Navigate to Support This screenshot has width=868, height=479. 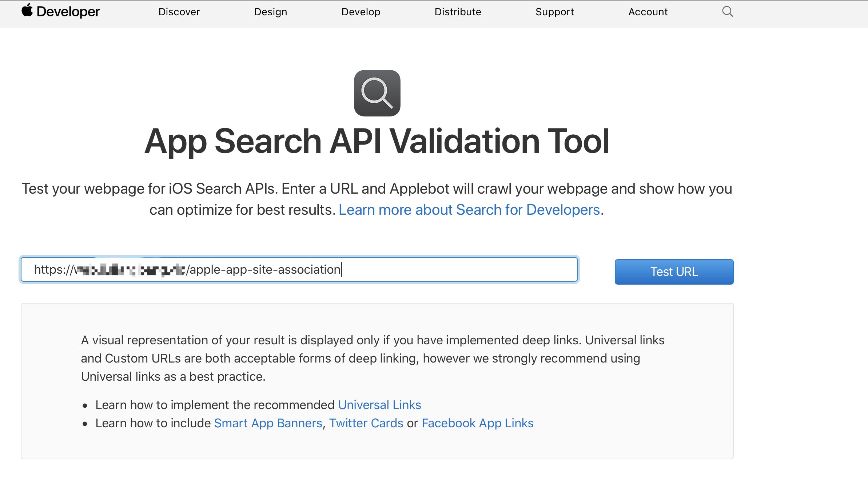tap(554, 12)
